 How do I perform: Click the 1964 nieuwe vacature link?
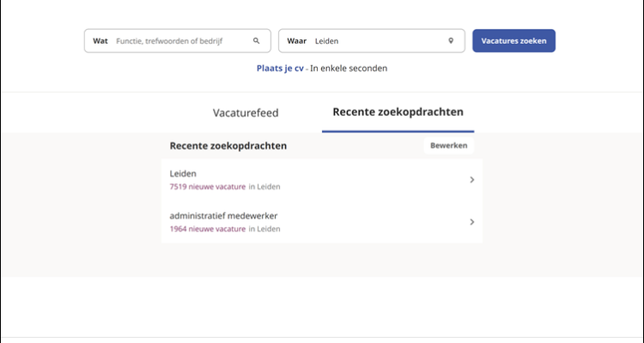point(207,229)
